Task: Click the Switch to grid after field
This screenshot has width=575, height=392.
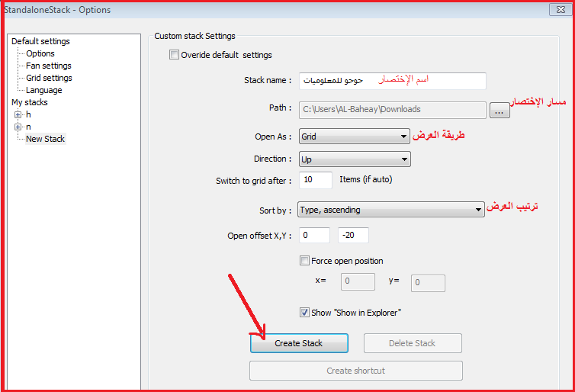Action: coord(316,180)
